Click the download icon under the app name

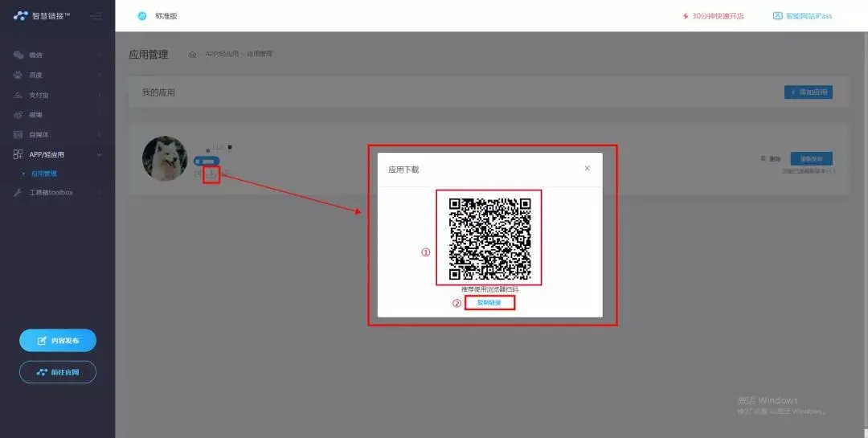pyautogui.click(x=211, y=174)
